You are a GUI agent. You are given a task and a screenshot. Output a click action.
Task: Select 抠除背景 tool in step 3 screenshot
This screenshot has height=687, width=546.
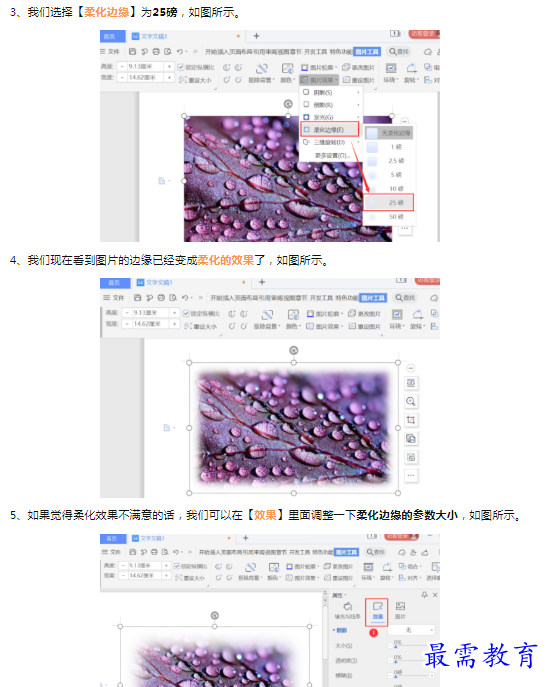(262, 73)
